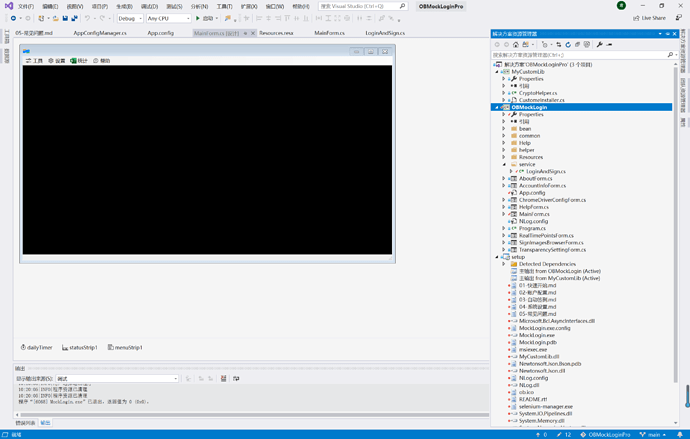The image size is (690, 439).
Task: Click the Open File folder toolbar icon
Action: click(x=55, y=18)
